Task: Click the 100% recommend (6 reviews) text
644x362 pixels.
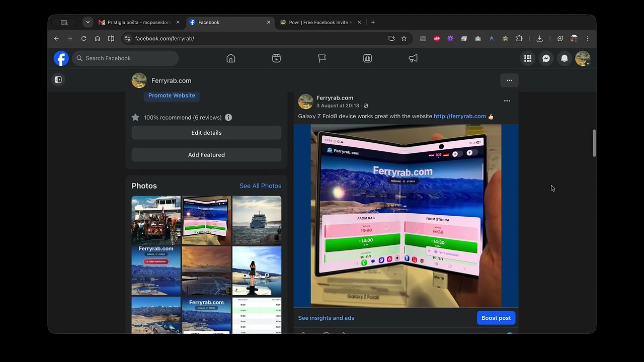Action: (x=183, y=118)
